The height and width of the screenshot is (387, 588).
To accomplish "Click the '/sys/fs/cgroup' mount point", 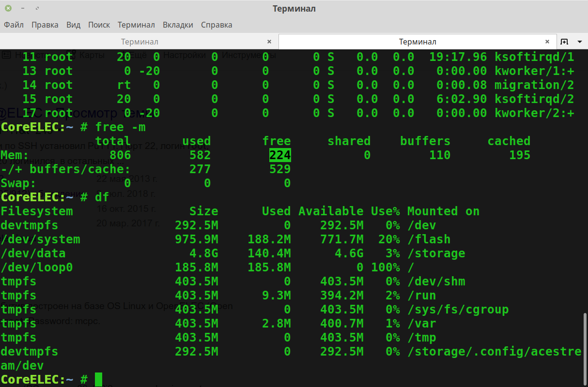I will click(x=458, y=309).
